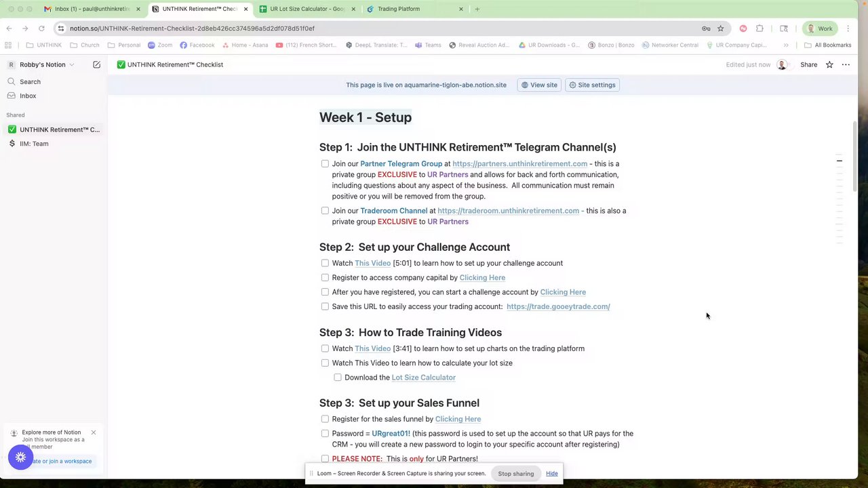
Task: Check Register for the sales funnel
Action: pyautogui.click(x=325, y=419)
